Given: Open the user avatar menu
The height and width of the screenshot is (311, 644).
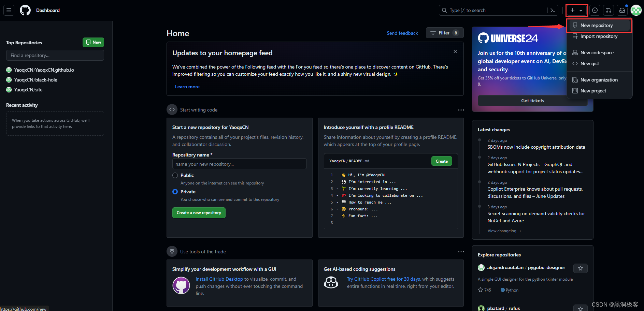Looking at the screenshot, I should [x=636, y=10].
